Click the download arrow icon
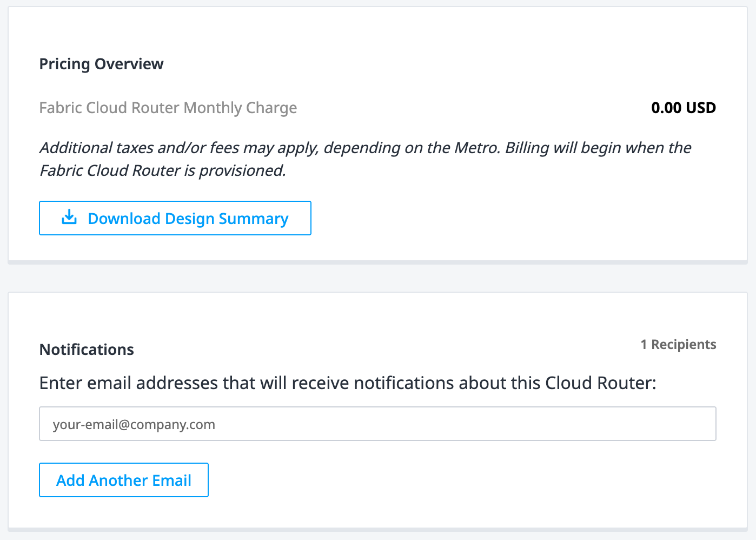Viewport: 756px width, 540px height. coord(69,218)
